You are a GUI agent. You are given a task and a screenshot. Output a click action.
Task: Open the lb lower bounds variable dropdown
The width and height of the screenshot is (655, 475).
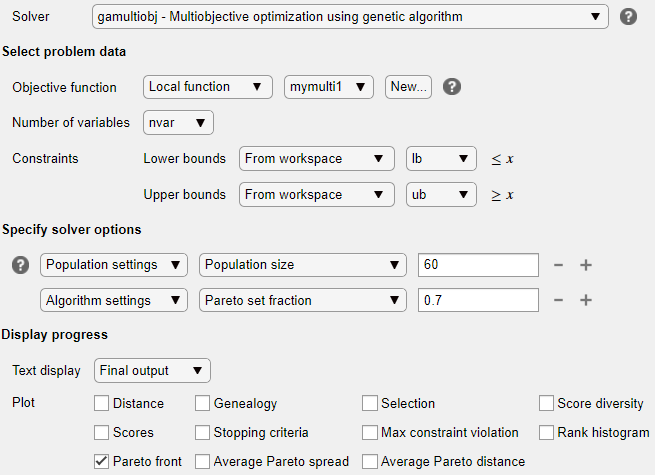(x=441, y=159)
